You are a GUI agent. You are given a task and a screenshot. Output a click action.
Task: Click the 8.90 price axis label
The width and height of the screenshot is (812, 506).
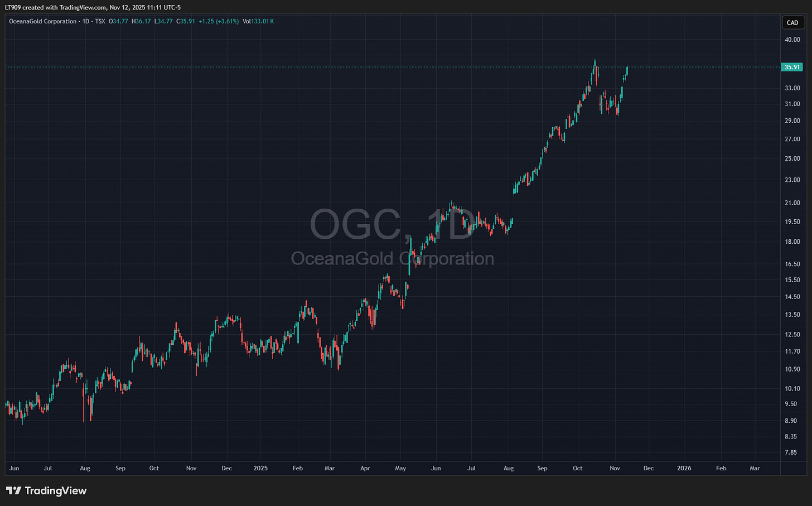(x=791, y=421)
